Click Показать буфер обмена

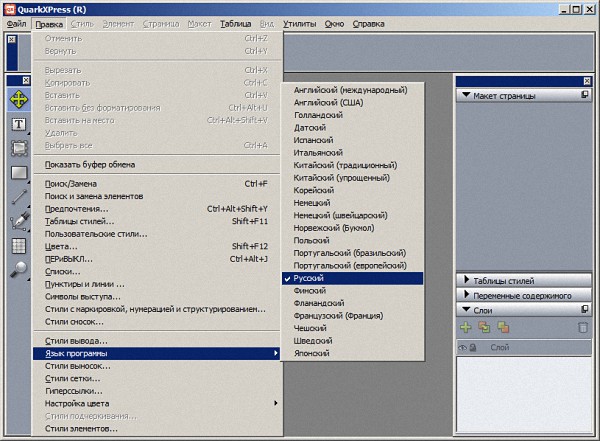pyautogui.click(x=90, y=164)
